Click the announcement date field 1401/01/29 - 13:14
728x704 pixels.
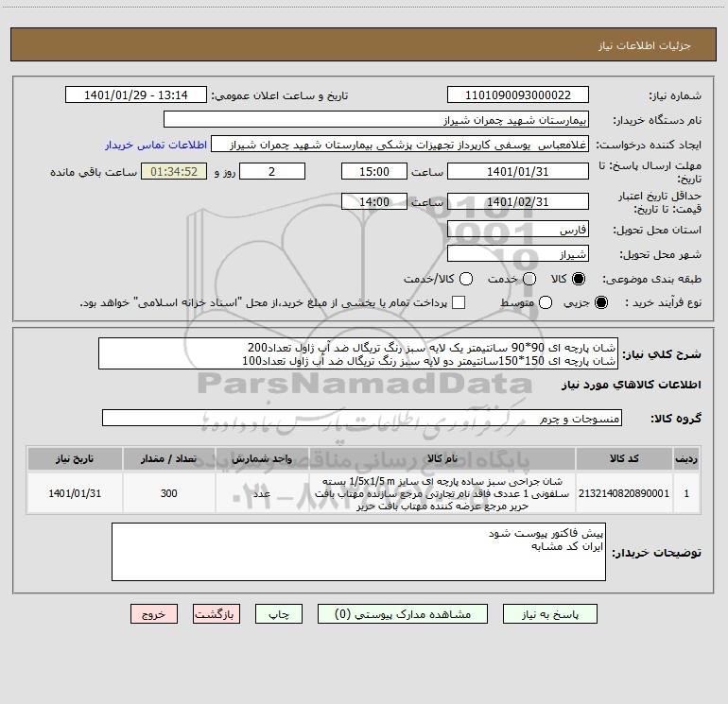136,94
